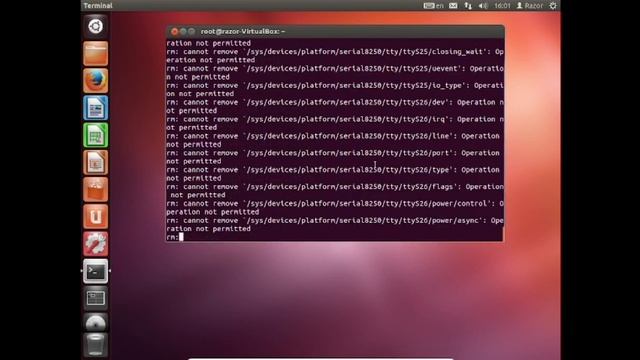Focus the Terminal launcher icon
Screen dimensions: 640x360
(96, 271)
